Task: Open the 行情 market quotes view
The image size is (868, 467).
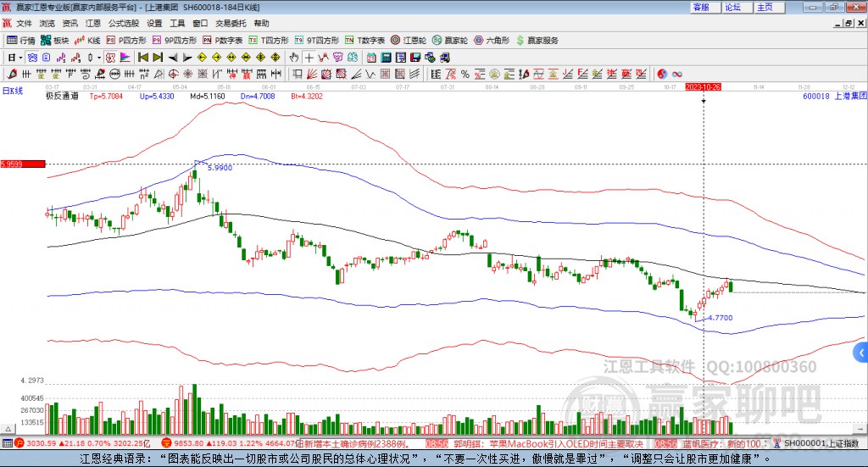Action: point(21,41)
